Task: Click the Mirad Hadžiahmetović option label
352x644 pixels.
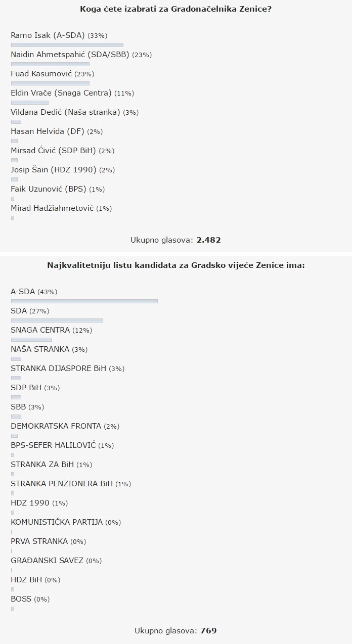Action: click(x=52, y=208)
